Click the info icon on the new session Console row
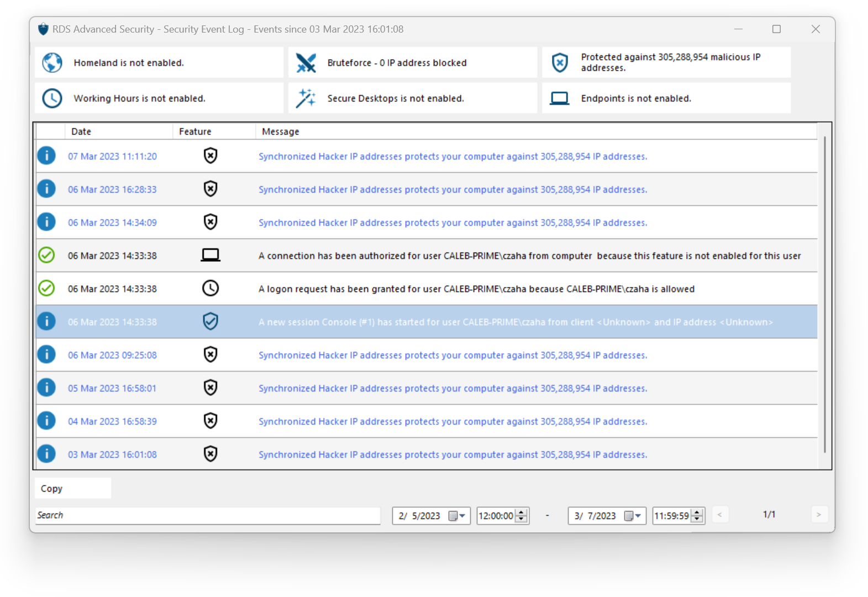Viewport: 868px width, 597px height. (x=46, y=321)
